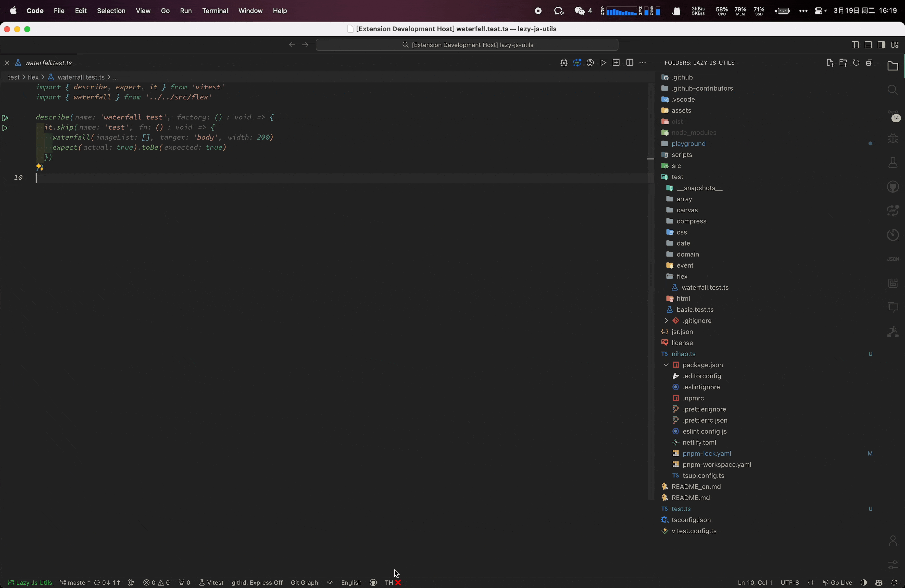Open the Testing beaker icon in activity bar

coord(893,163)
